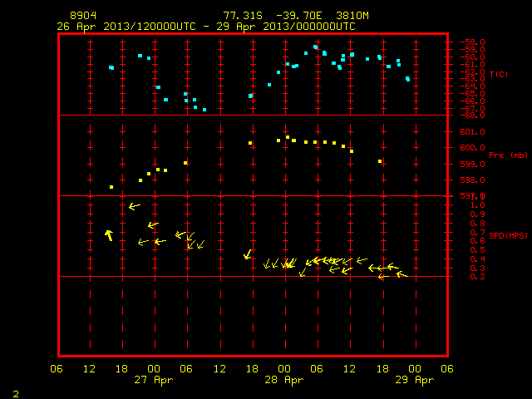The width and height of the screenshot is (532, 399).
Task: Select the first yellow pressure point near 598
Action: pos(111,187)
